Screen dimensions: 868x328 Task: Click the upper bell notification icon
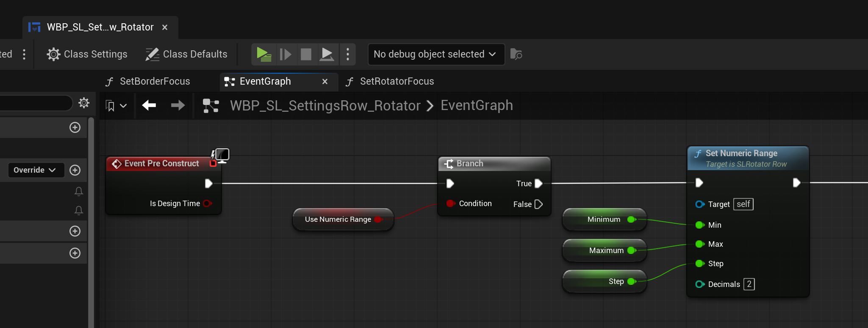click(x=79, y=191)
